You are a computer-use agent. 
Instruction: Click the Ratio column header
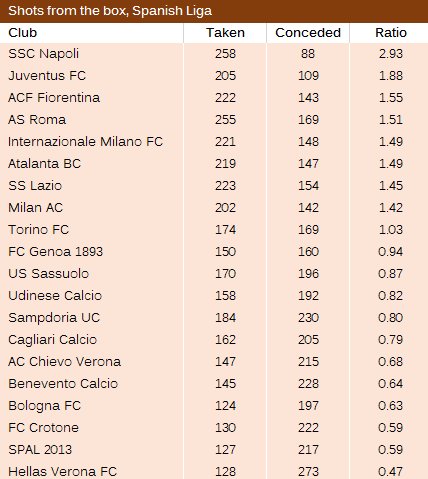pos(391,33)
